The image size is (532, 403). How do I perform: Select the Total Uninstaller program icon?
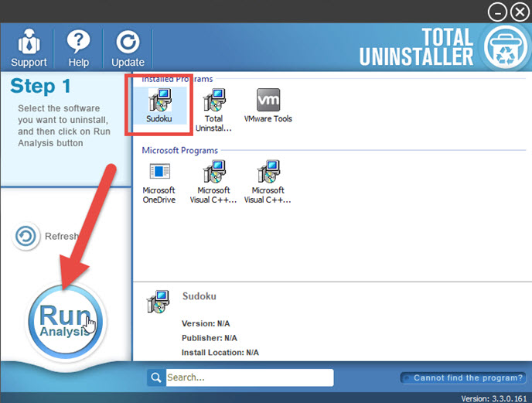[x=213, y=110]
